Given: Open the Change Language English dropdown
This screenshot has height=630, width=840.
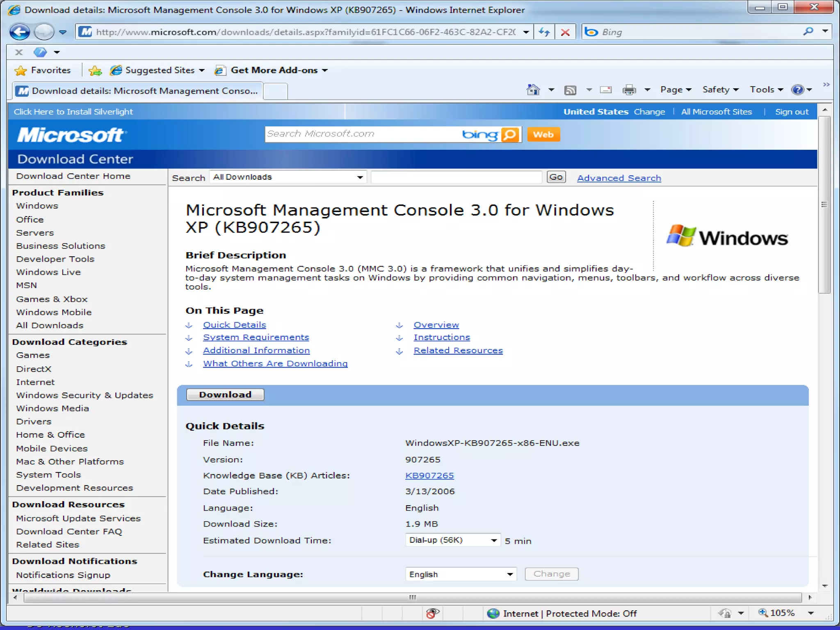Looking at the screenshot, I should point(461,574).
